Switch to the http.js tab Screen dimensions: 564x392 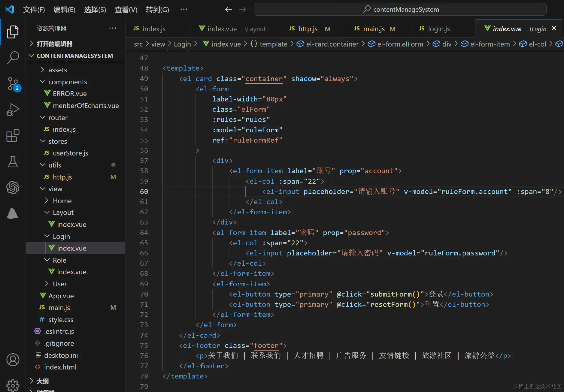click(308, 29)
